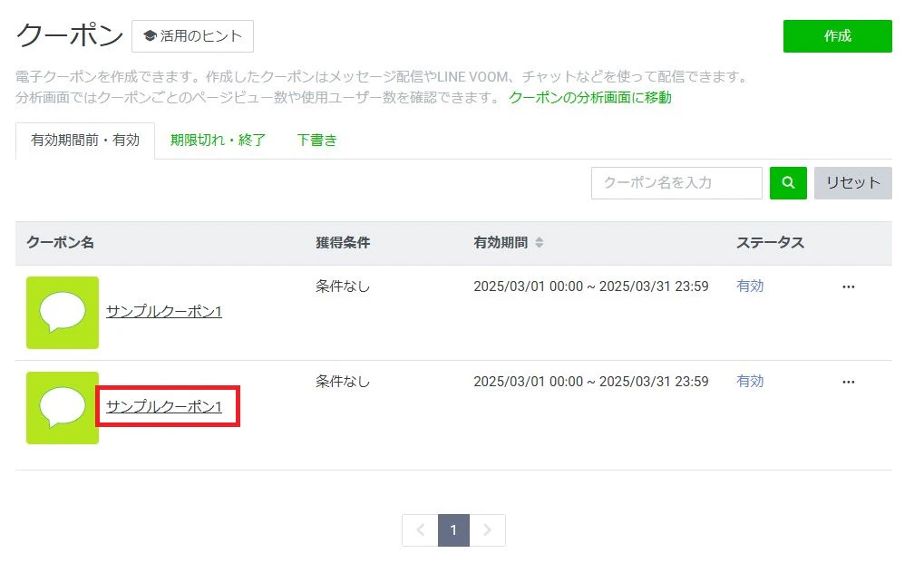Sort by 有効期間 column arrows
Image resolution: width=924 pixels, height=563 pixels.
tap(539, 242)
